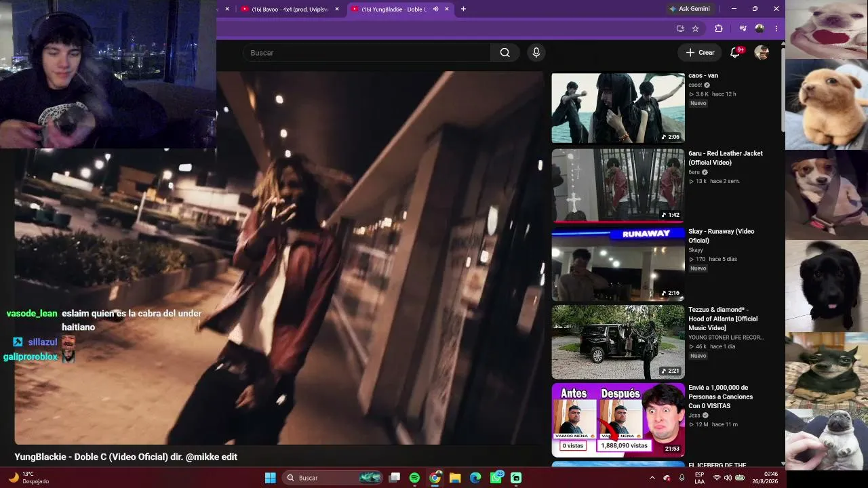Open WhatsApp from the taskbar
This screenshot has height=488, width=868.
click(x=496, y=478)
